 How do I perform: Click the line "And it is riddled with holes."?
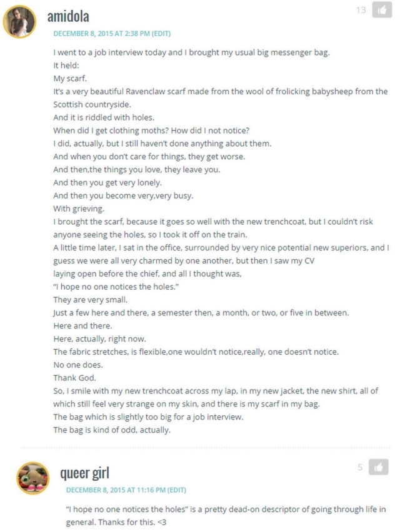point(104,117)
